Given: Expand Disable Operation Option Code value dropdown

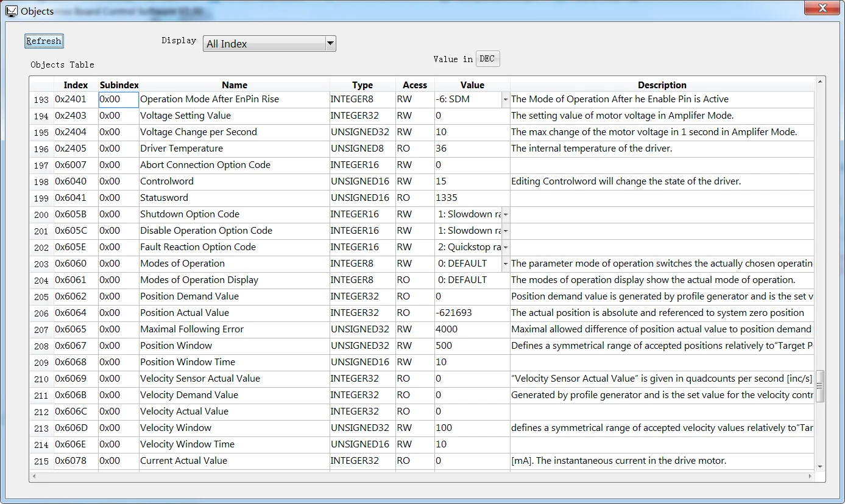Looking at the screenshot, I should 505,231.
